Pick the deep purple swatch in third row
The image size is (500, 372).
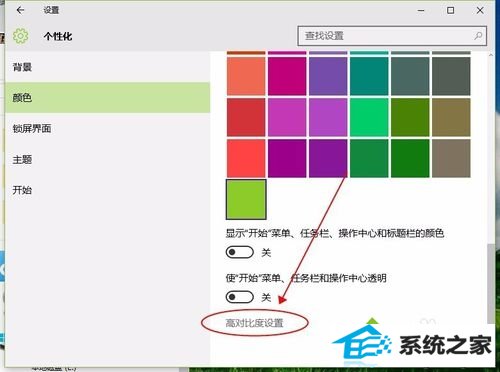[328, 158]
